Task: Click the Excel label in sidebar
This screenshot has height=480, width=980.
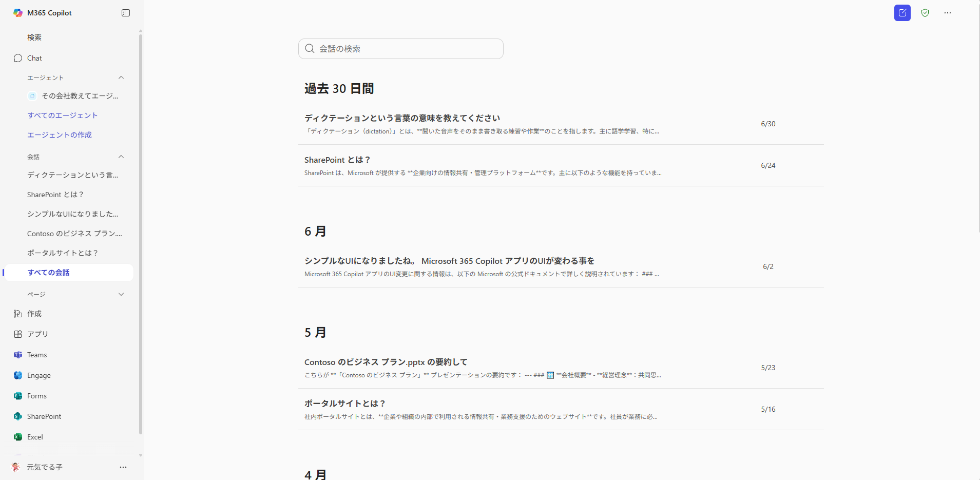Action: click(35, 437)
